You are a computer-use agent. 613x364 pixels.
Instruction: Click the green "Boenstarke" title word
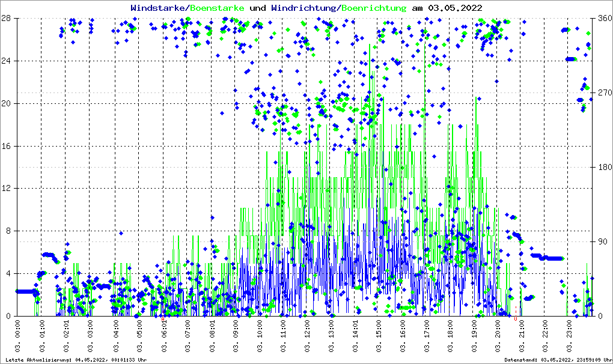click(218, 8)
